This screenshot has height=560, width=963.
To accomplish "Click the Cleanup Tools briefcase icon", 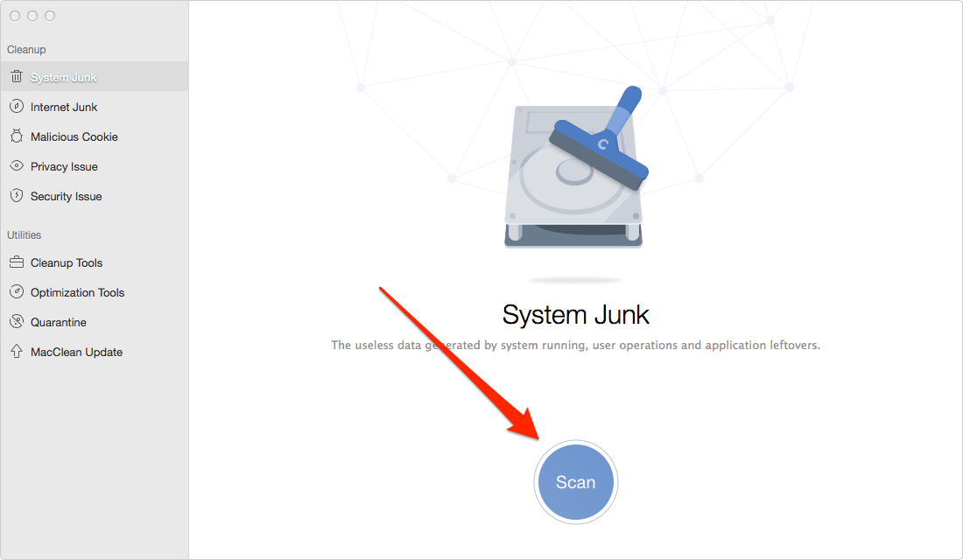I will [x=17, y=262].
